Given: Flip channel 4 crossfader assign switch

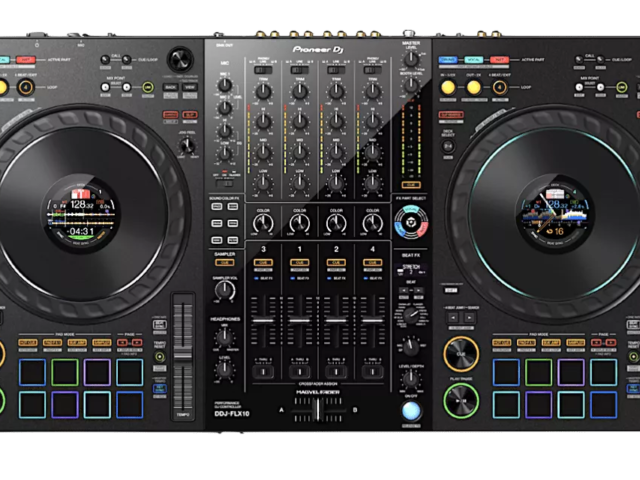Looking at the screenshot, I should point(373,372).
